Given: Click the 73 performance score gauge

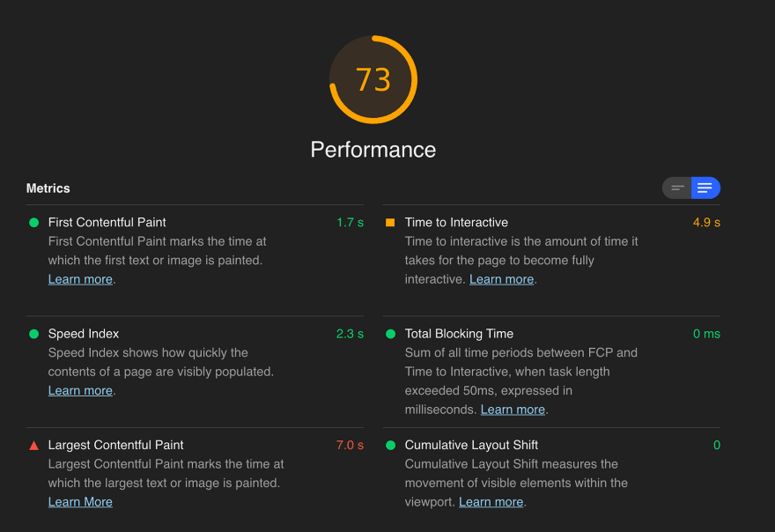Looking at the screenshot, I should click(x=373, y=79).
